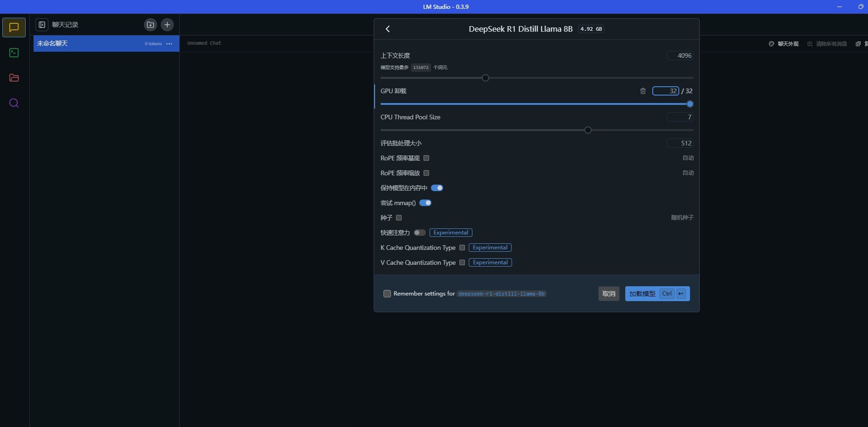Click the 随机种子 label
Image resolution: width=868 pixels, height=427 pixels.
coord(682,218)
